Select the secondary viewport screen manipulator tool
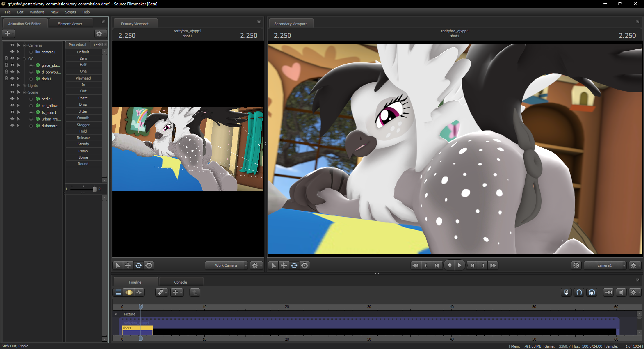This screenshot has width=644, height=349. (x=305, y=265)
